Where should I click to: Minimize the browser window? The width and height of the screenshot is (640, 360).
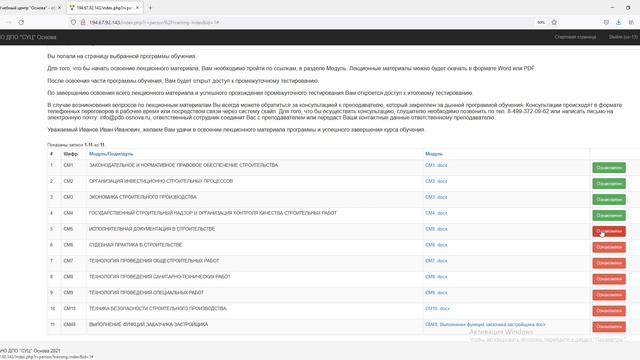click(612, 7)
